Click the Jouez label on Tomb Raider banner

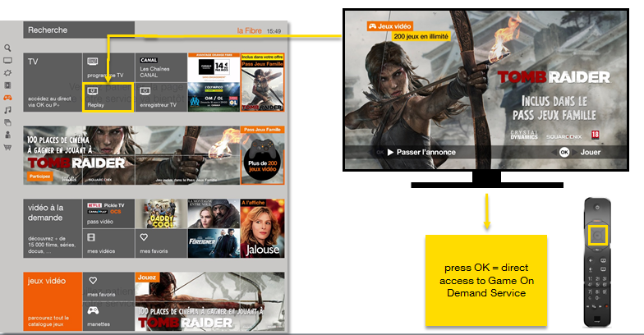point(146,278)
